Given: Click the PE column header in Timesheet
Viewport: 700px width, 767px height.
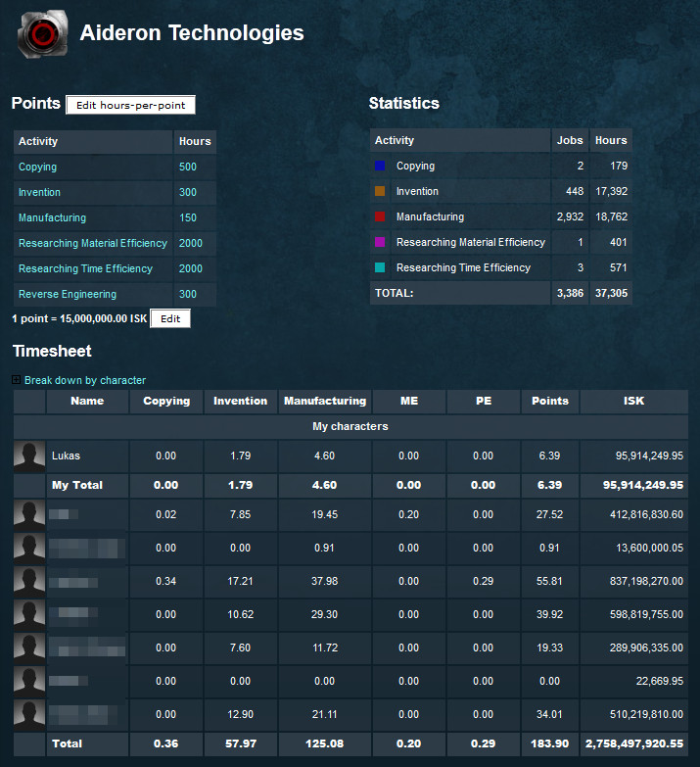Looking at the screenshot, I should coord(484,401).
